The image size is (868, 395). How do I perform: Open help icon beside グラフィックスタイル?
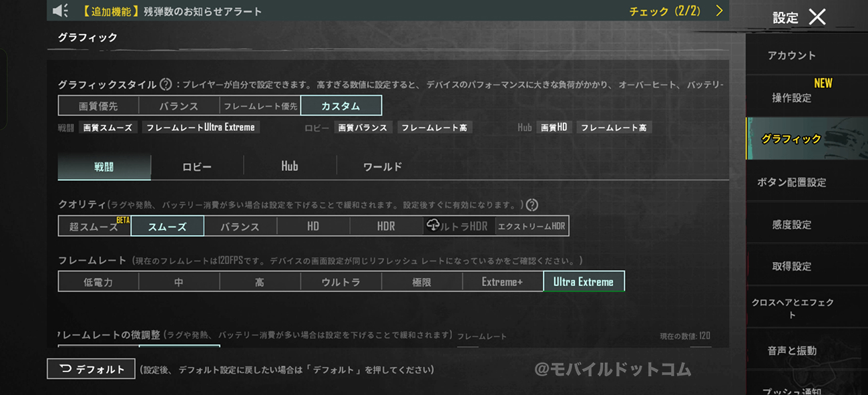point(166,85)
